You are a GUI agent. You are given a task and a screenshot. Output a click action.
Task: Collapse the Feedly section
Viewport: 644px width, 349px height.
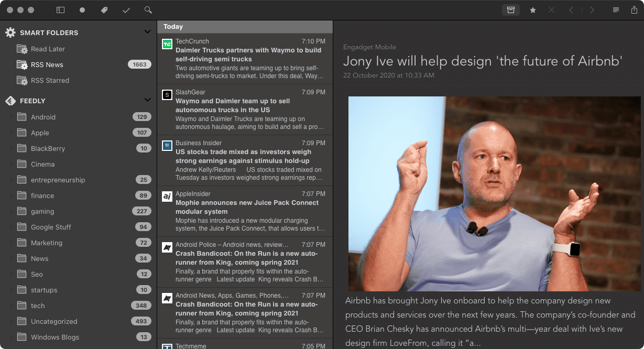147,101
